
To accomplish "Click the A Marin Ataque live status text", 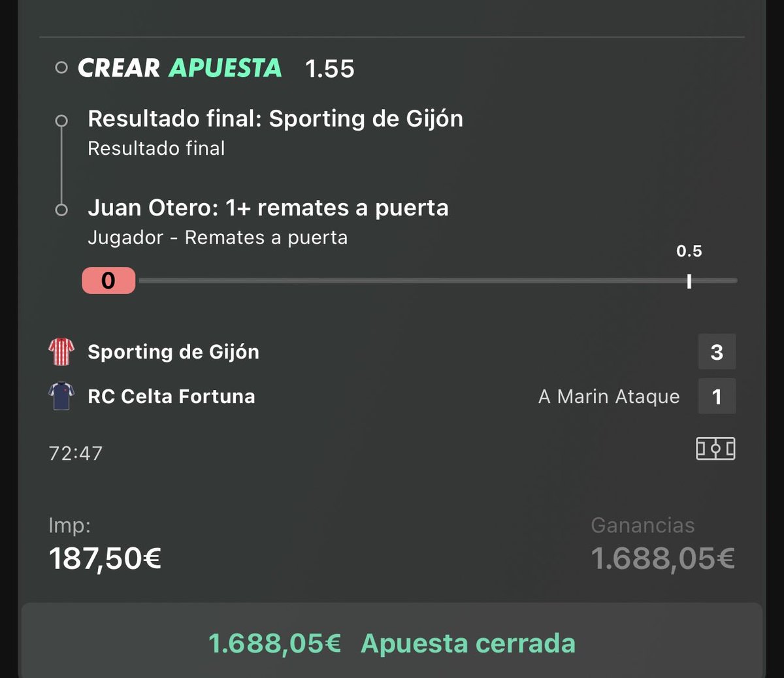I will pyautogui.click(x=609, y=396).
